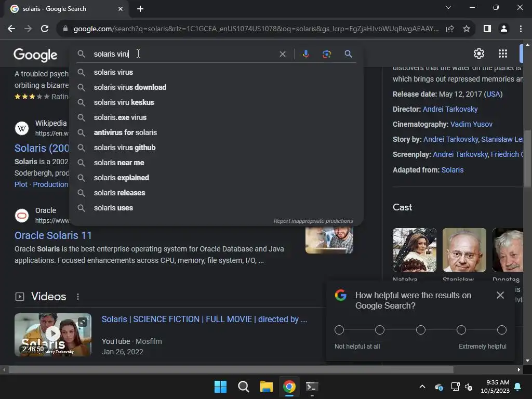Click the Google logo
532x399 pixels.
tap(35, 54)
